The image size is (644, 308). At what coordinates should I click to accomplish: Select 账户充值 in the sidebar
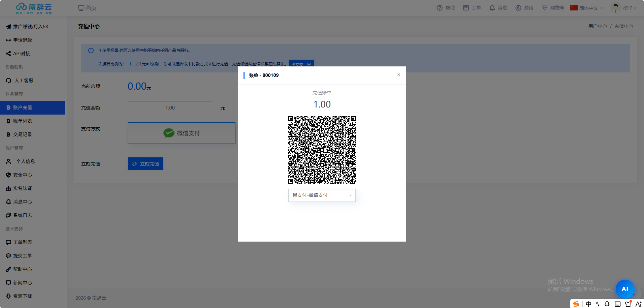pos(32,108)
